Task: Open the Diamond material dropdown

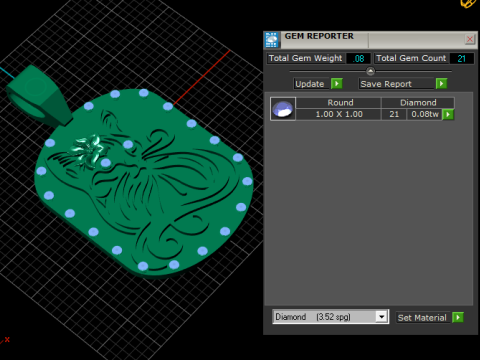Action: (x=382, y=316)
